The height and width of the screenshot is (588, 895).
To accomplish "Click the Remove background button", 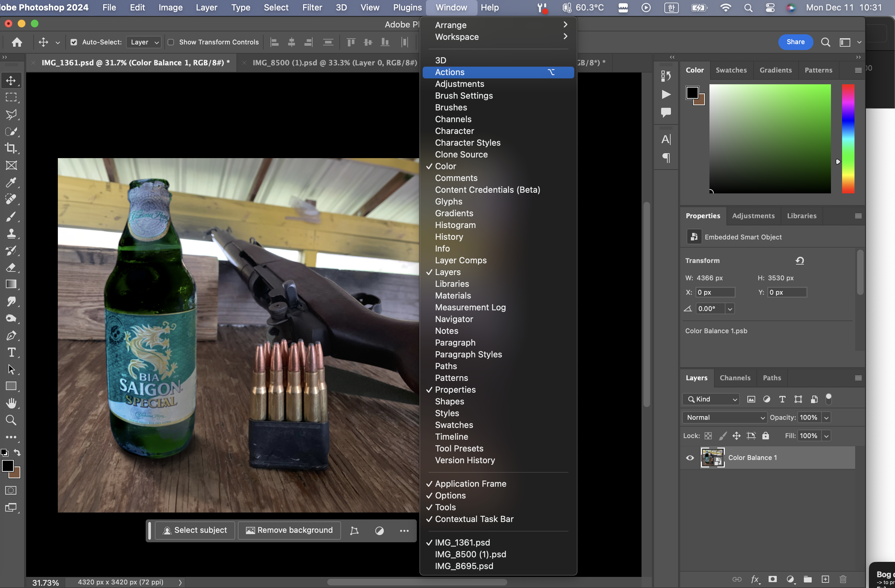I will click(289, 530).
